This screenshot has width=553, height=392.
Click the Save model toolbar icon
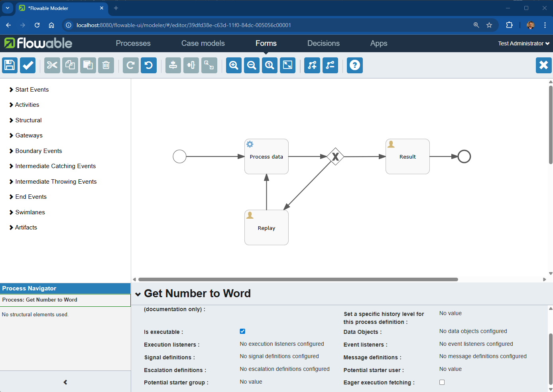pos(10,65)
